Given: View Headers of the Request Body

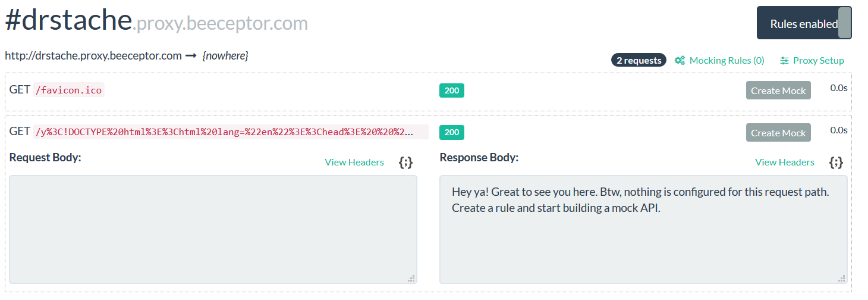Looking at the screenshot, I should pos(354,162).
